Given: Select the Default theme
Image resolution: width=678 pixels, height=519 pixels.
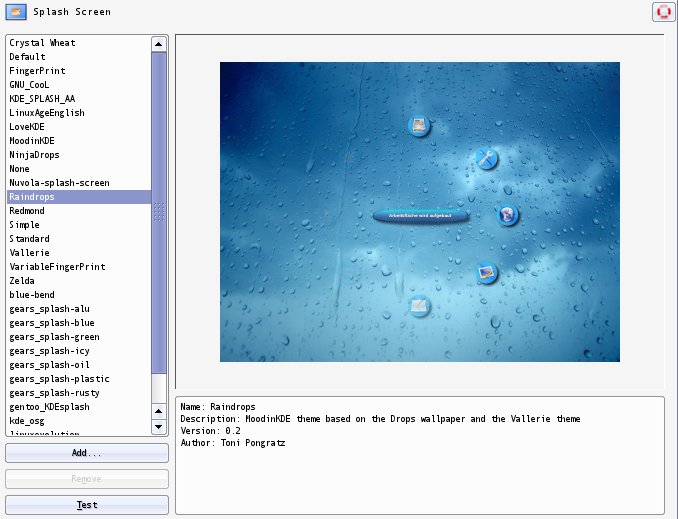Looking at the screenshot, I should click(79, 57).
